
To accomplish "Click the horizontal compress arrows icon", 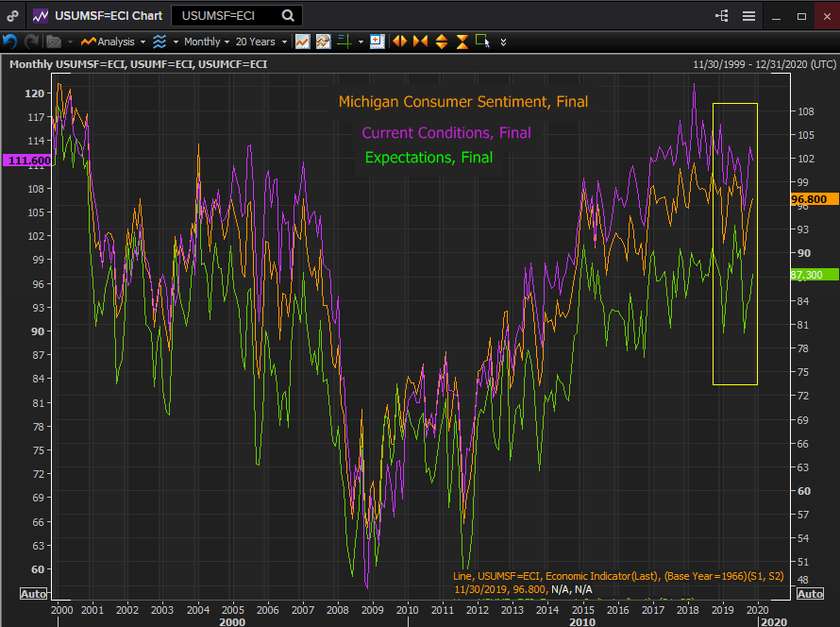I will pyautogui.click(x=420, y=42).
